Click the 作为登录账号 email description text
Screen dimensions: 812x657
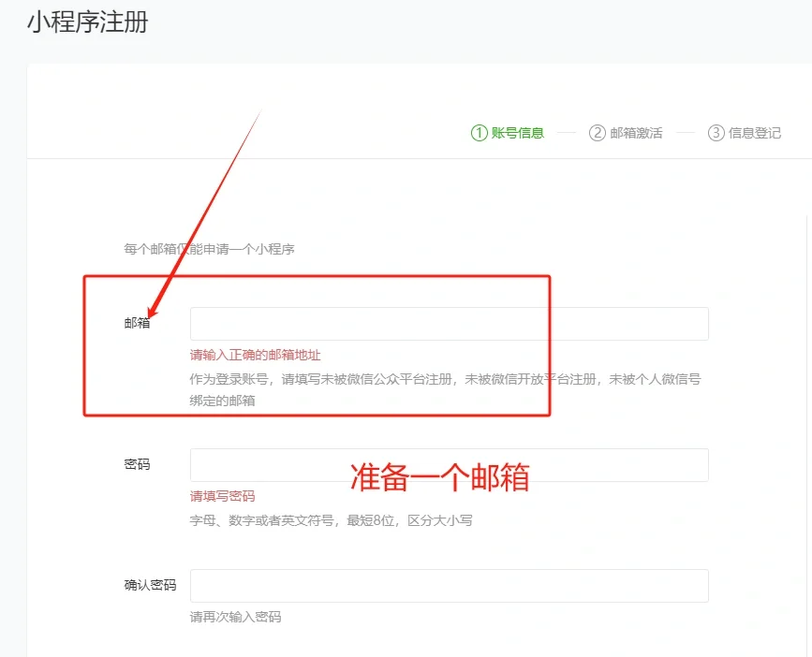[445, 379]
